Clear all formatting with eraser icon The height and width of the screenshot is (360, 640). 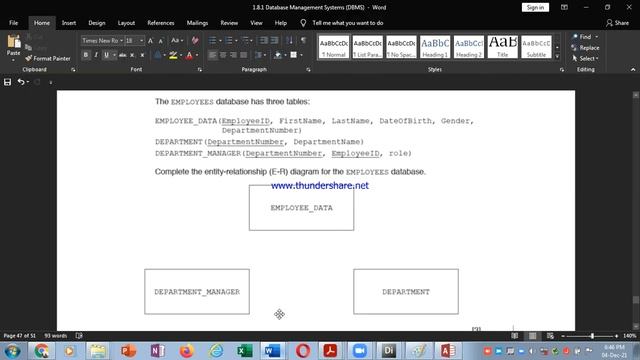[x=195, y=40]
